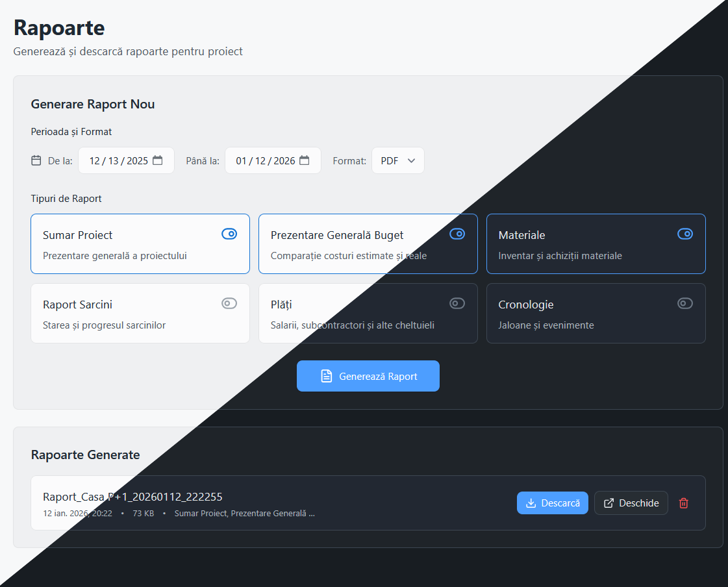Click the De la date input field
The height and width of the screenshot is (587, 728).
click(x=120, y=160)
